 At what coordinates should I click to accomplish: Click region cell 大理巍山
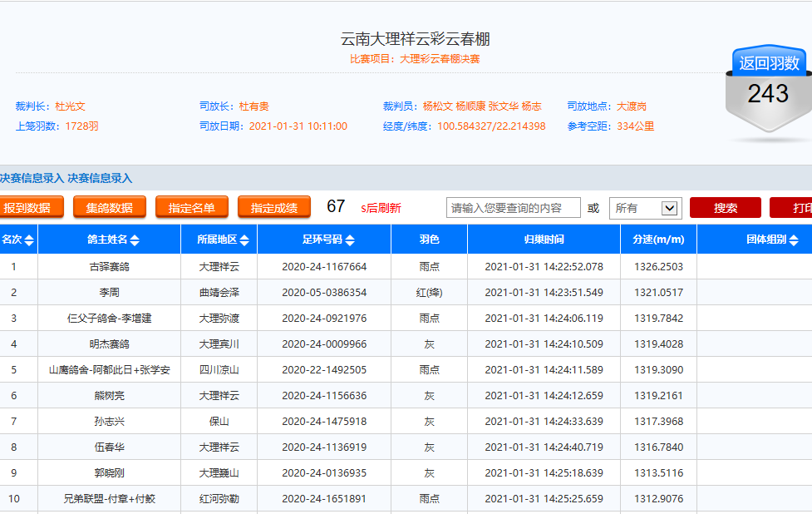219,473
